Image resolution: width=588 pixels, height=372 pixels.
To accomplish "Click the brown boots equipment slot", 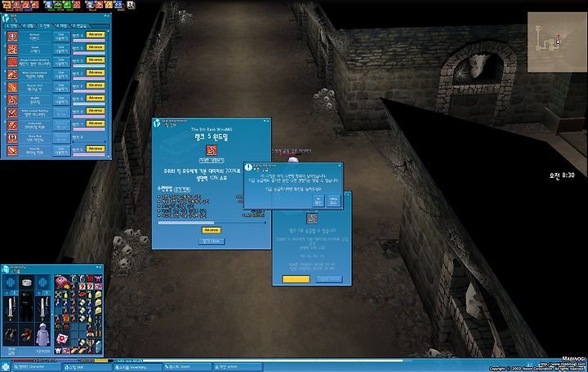I will 26,334.
